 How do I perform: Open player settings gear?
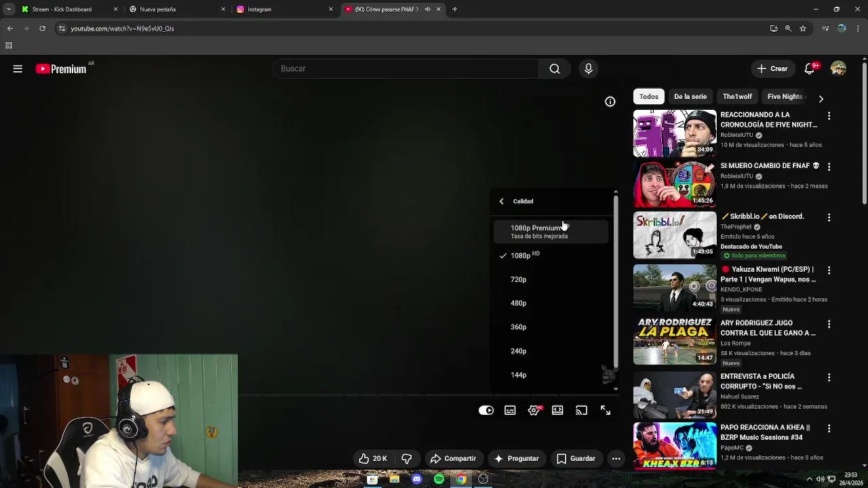tap(534, 410)
